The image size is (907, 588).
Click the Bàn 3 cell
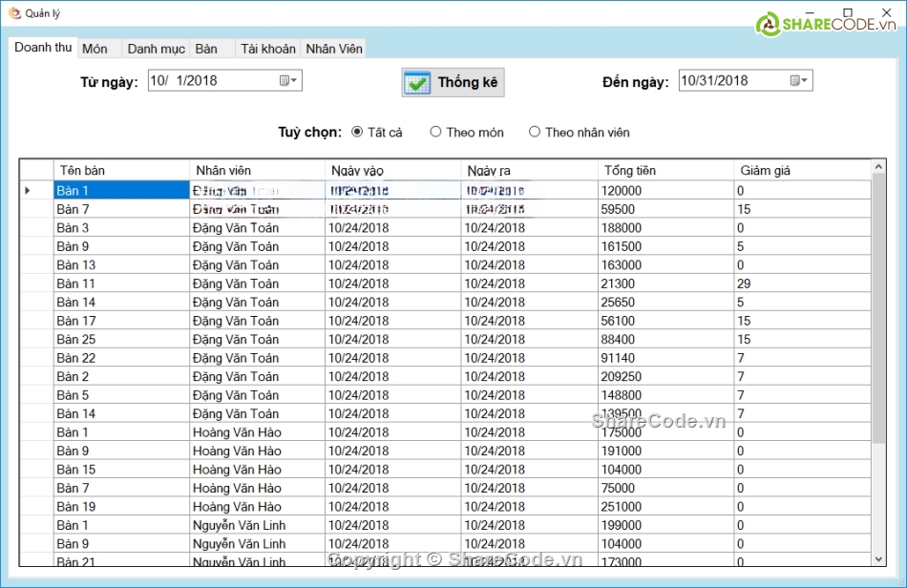click(121, 228)
